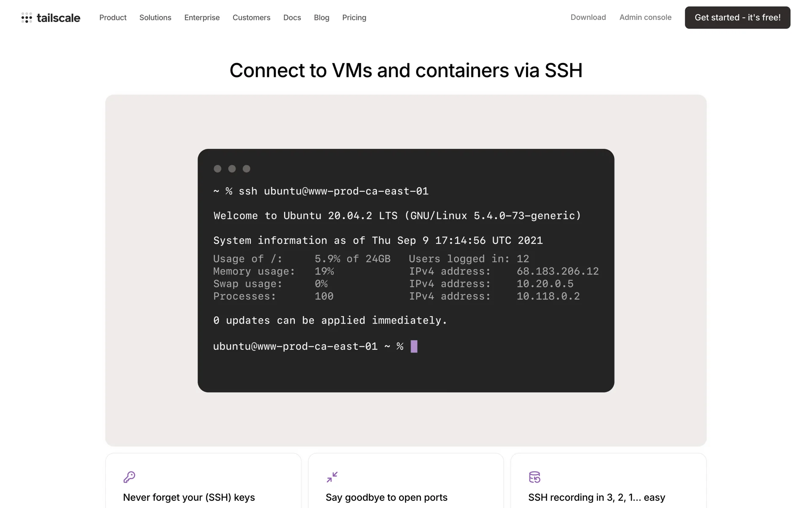
Task: Open the Solutions menu
Action: 155,18
